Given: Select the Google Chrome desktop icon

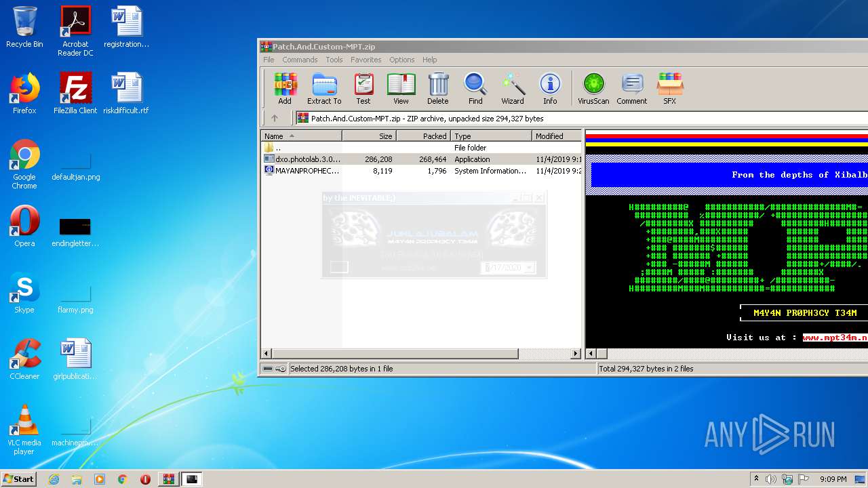Looking at the screenshot, I should point(24,164).
